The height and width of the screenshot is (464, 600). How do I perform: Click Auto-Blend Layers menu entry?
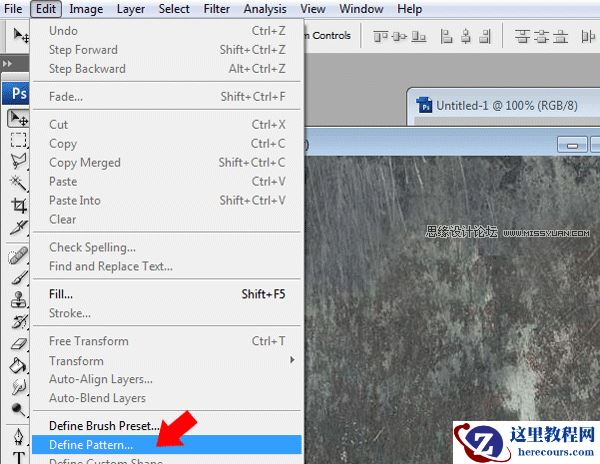167,398
